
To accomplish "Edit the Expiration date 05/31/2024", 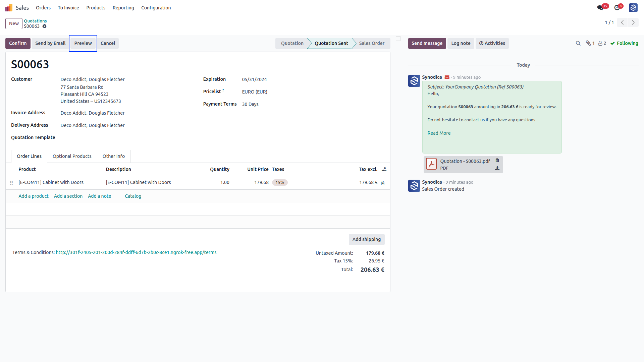I will coord(255,79).
